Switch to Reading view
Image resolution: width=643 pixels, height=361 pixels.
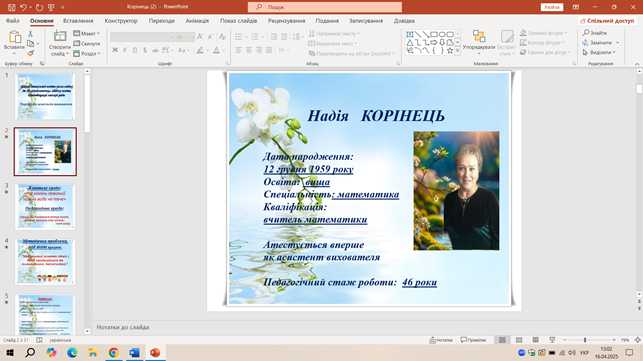[x=536, y=340]
